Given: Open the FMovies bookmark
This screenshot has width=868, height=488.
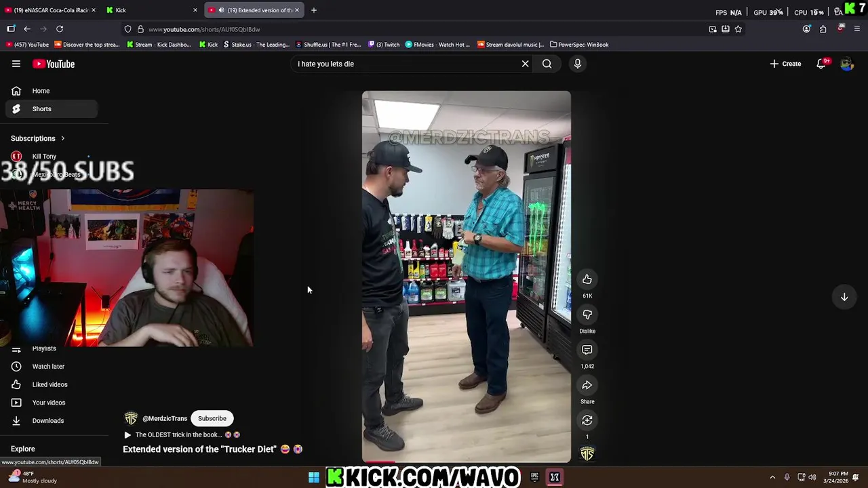Looking at the screenshot, I should click(x=437, y=45).
